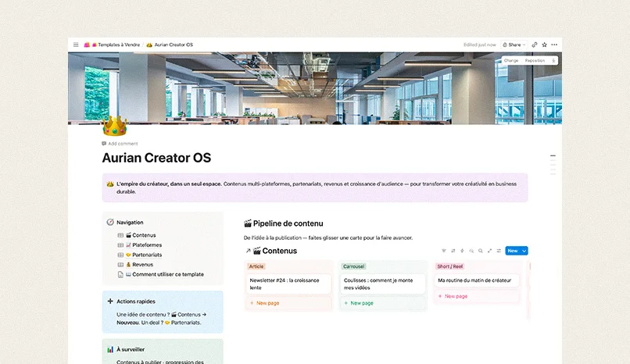Click the crown page icon
Viewport: 630px width, 364px height.
(x=114, y=126)
